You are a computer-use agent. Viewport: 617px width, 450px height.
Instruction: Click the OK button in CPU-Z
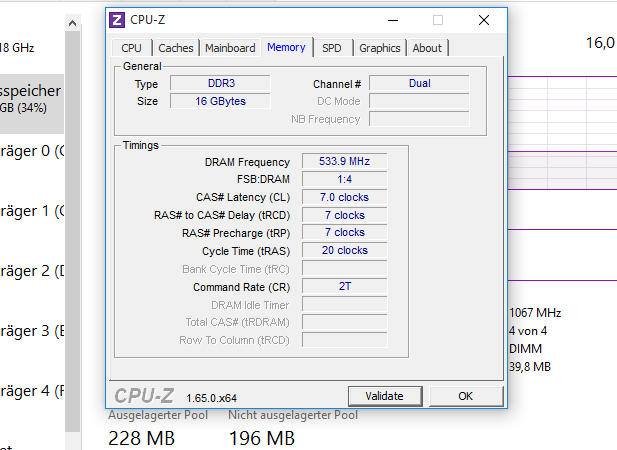pos(466,396)
